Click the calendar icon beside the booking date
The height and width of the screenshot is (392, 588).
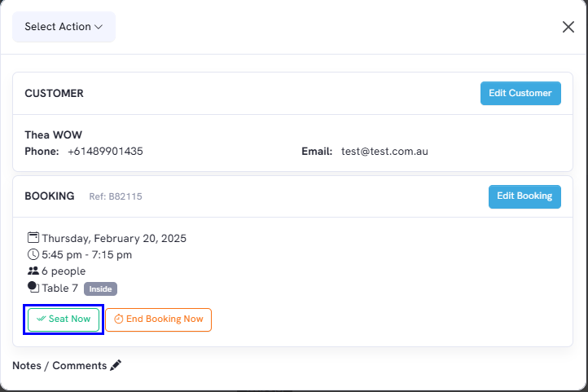tap(33, 239)
